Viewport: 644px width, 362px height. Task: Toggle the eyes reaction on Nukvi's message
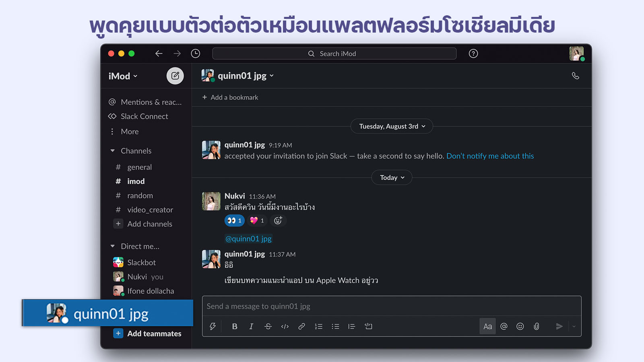pyautogui.click(x=234, y=220)
